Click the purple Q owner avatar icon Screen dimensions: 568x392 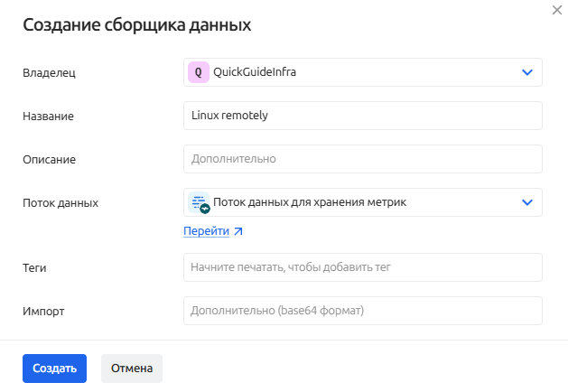[x=198, y=72]
